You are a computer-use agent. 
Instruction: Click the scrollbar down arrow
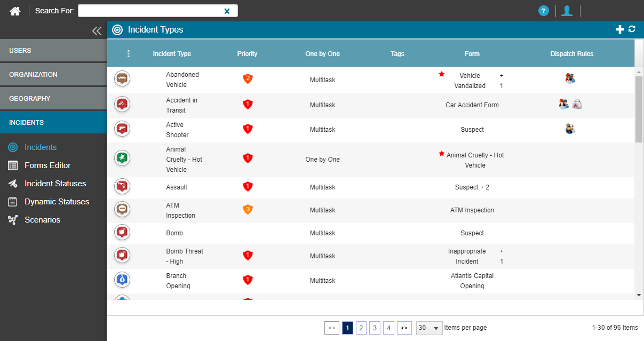click(639, 295)
